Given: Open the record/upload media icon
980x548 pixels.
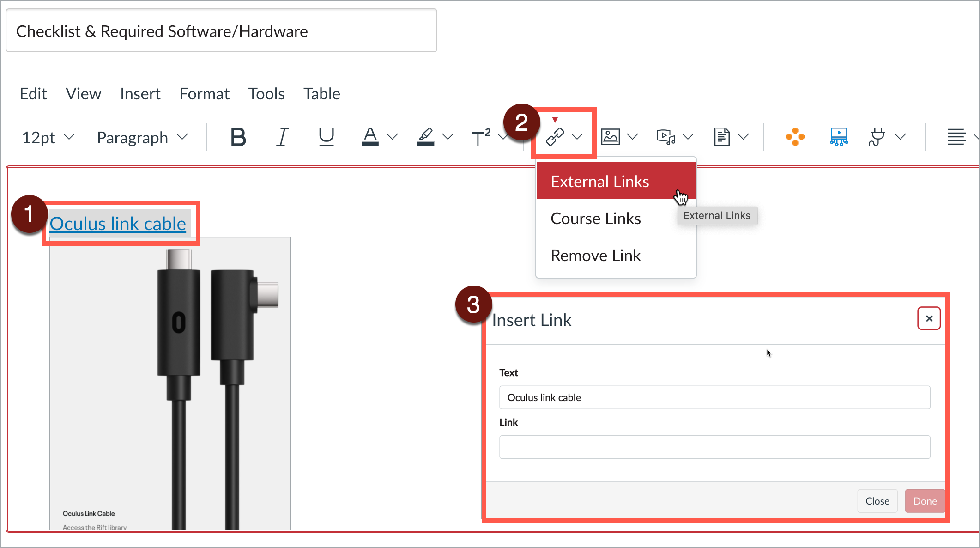Looking at the screenshot, I should click(x=665, y=136).
